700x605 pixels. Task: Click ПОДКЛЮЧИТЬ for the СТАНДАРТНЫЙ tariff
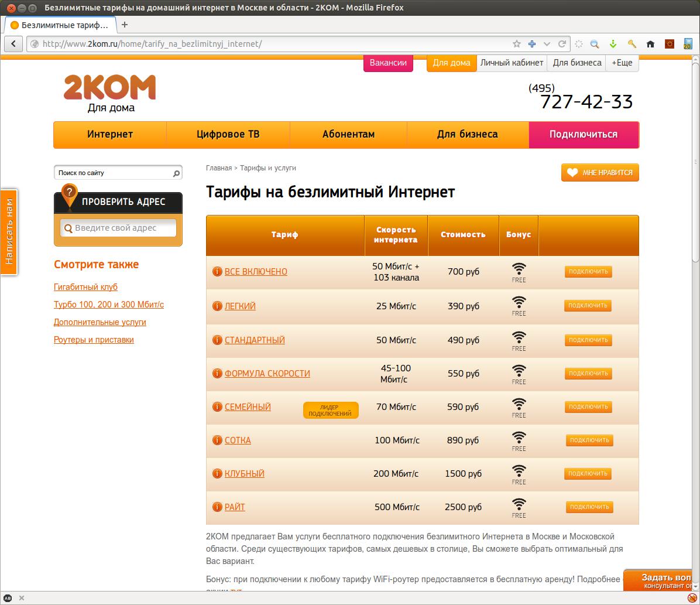(x=588, y=340)
